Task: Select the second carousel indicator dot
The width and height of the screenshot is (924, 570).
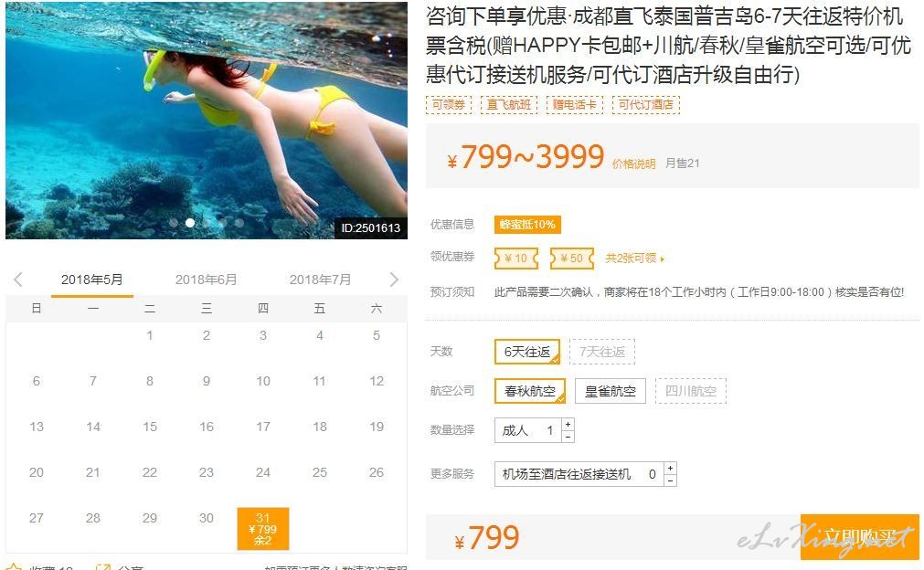Action: tap(190, 223)
